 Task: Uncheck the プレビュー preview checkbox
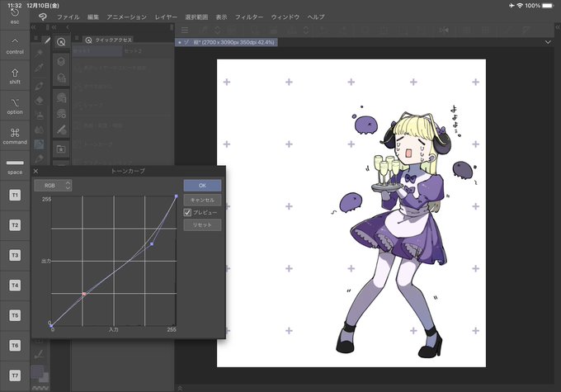[x=187, y=212]
